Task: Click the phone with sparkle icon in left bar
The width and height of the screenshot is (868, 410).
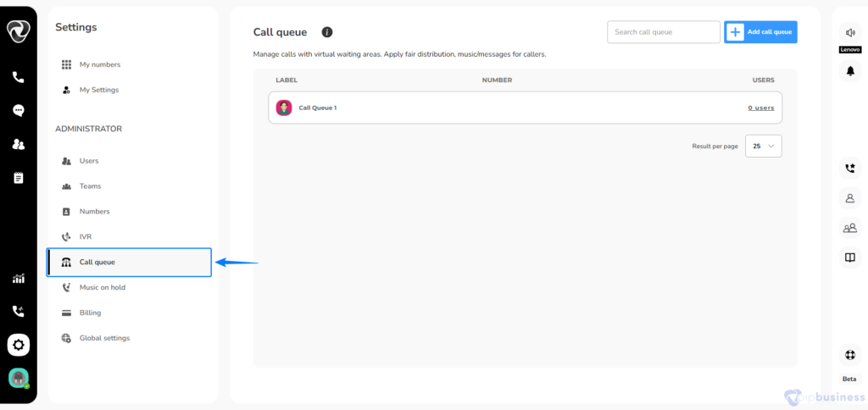Action: click(19, 312)
